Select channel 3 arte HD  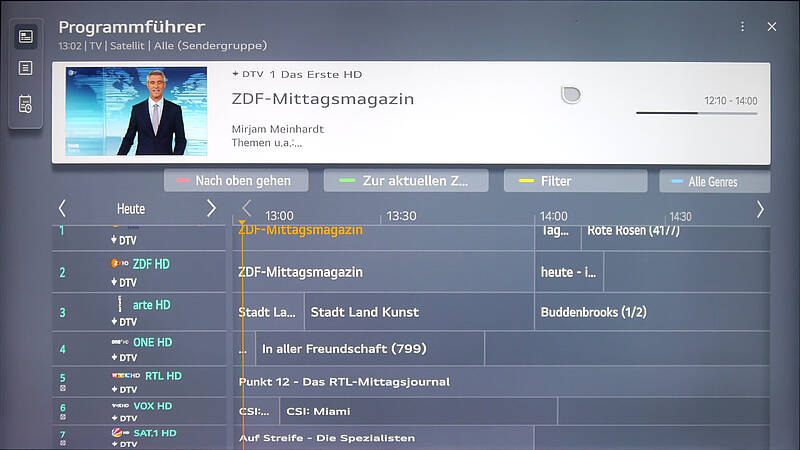pyautogui.click(x=139, y=312)
